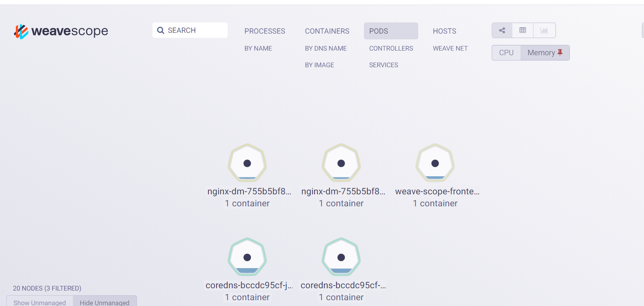Click the 20 NODES (3 FILTERED) status
The height and width of the screenshot is (306, 644).
47,288
